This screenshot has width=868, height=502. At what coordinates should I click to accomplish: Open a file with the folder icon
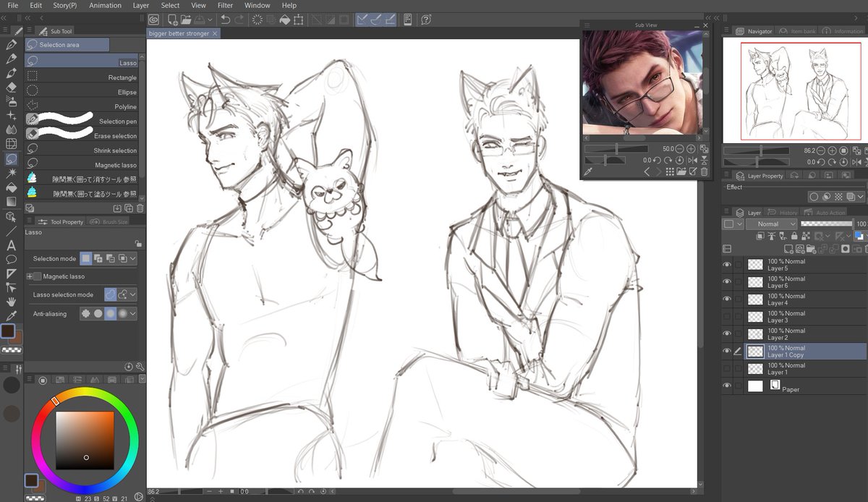pos(186,20)
